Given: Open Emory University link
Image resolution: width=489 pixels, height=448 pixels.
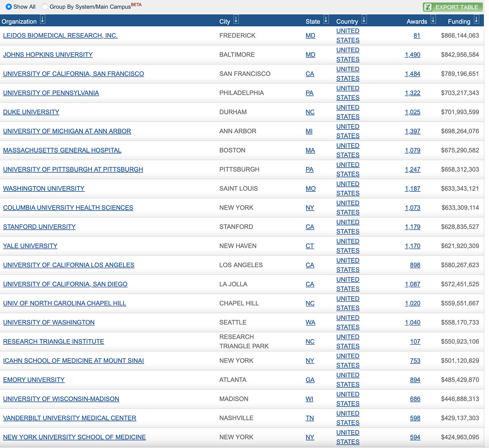Looking at the screenshot, I should tap(34, 380).
